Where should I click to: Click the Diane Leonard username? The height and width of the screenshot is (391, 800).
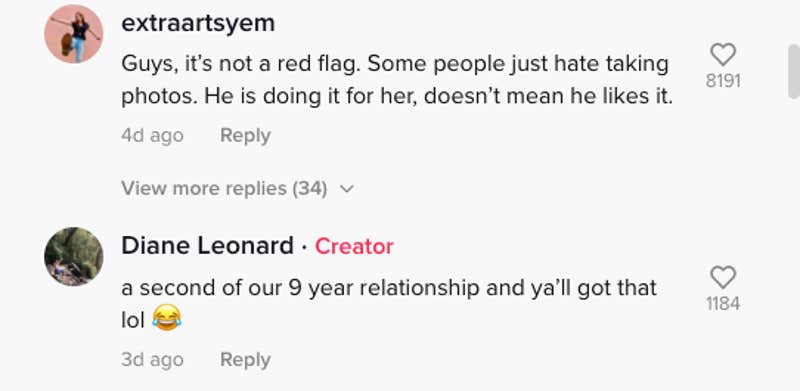[207, 246]
